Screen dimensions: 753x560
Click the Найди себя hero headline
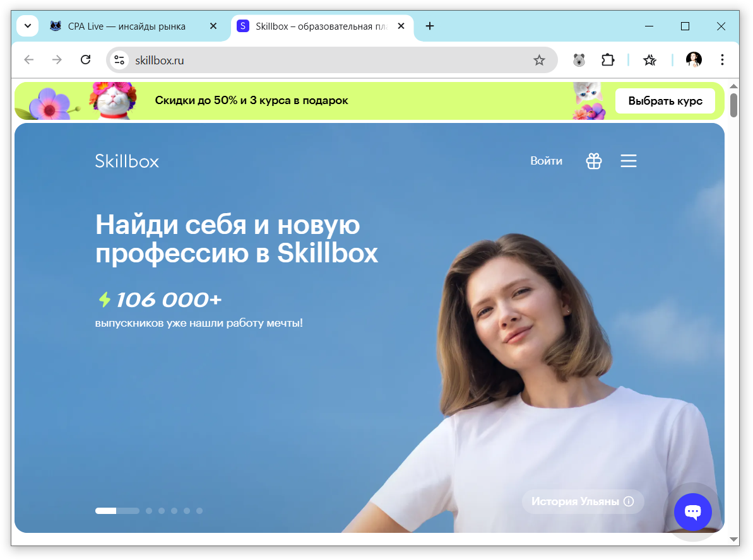[236, 238]
